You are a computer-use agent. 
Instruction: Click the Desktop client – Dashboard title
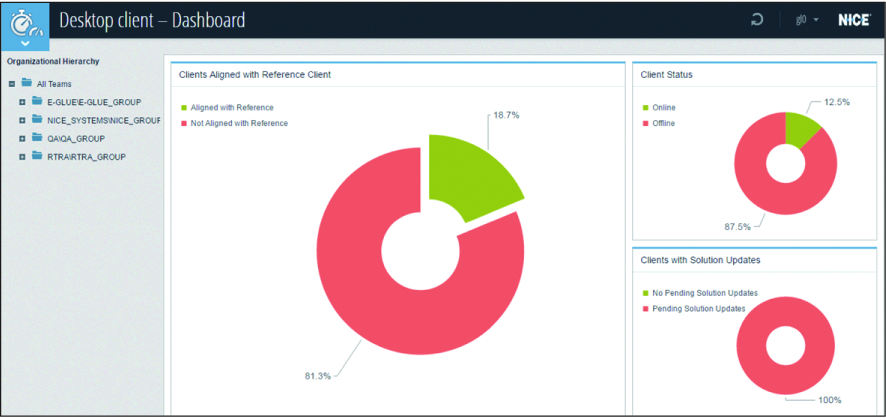[x=152, y=20]
